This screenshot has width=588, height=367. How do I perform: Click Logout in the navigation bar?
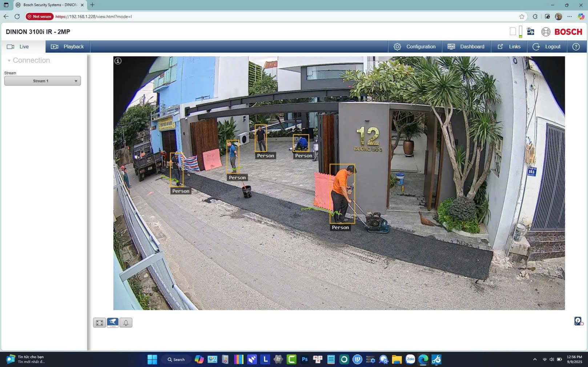[x=547, y=47]
